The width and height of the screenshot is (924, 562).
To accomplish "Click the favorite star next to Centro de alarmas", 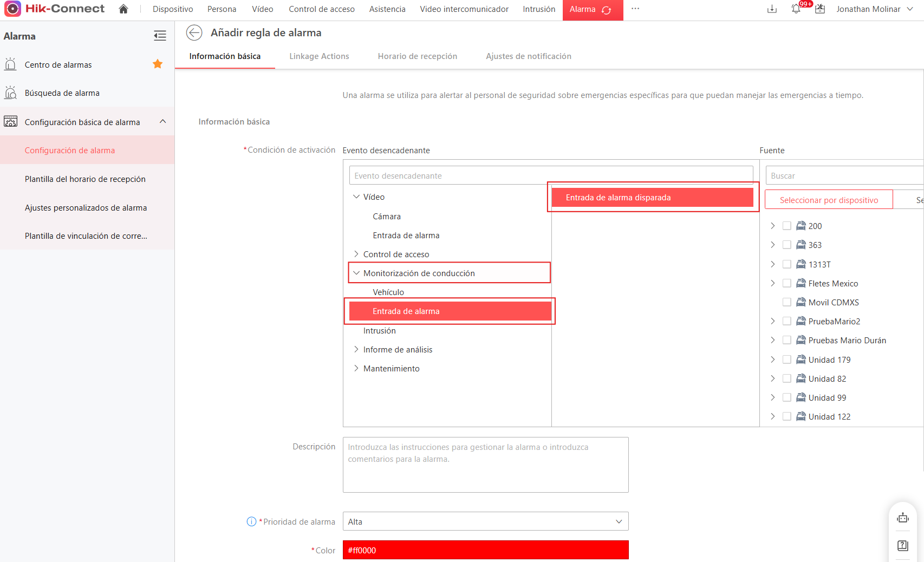I will click(x=158, y=64).
